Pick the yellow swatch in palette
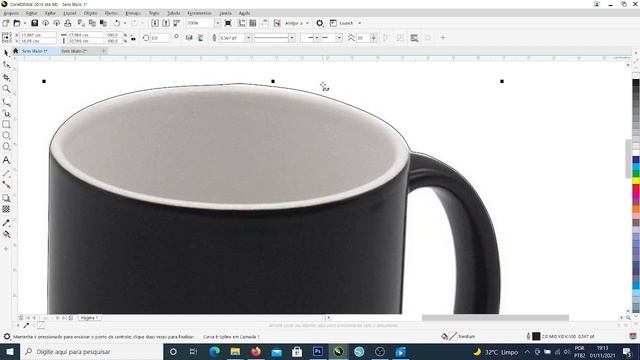This screenshot has height=360, width=640. pos(636,181)
